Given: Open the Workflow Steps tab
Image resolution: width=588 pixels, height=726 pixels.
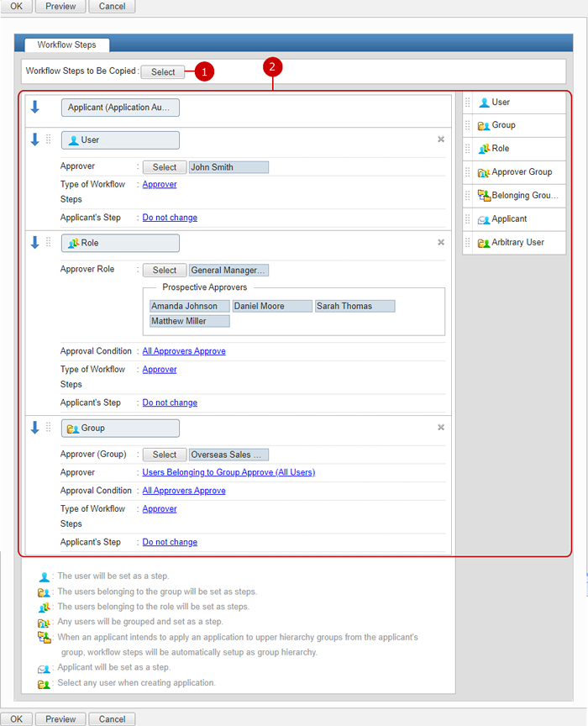Looking at the screenshot, I should click(66, 45).
